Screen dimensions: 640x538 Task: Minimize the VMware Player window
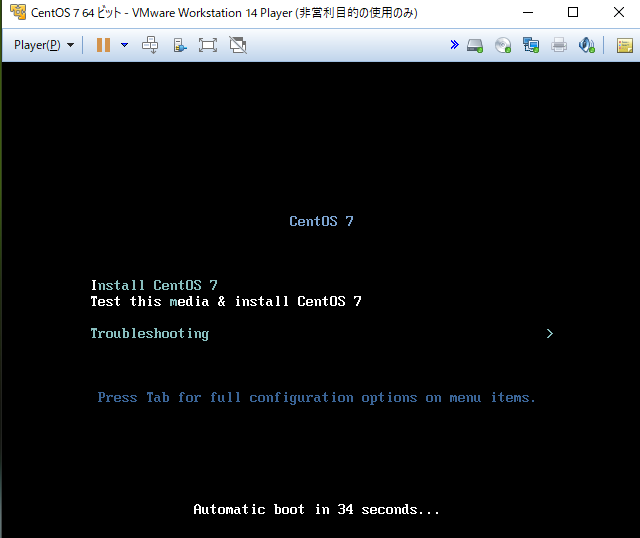(528, 12)
